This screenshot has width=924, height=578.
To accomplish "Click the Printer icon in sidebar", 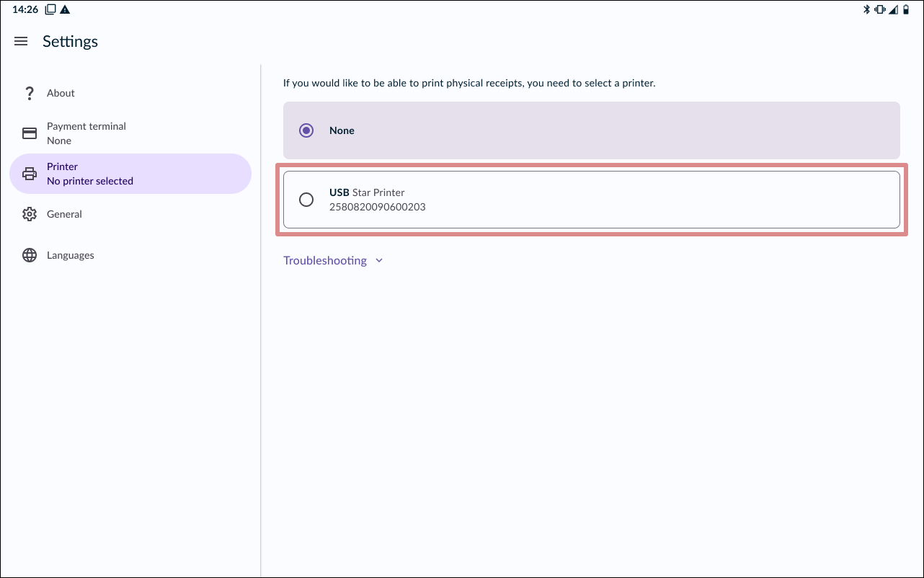I will [30, 174].
